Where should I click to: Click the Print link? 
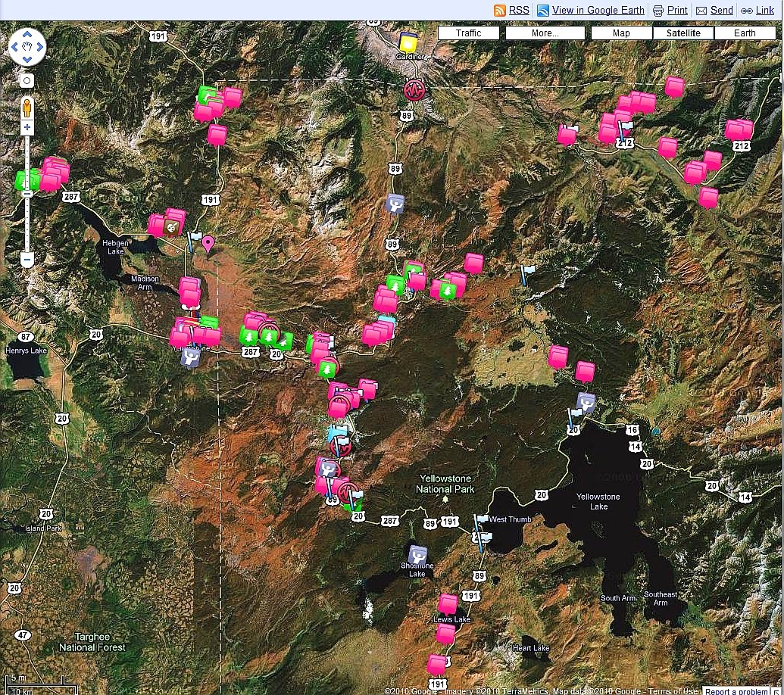675,10
